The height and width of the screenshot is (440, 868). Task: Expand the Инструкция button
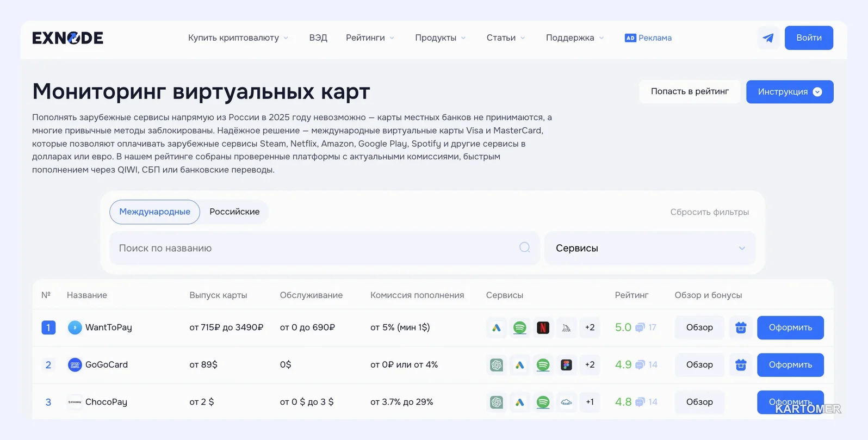coord(790,91)
